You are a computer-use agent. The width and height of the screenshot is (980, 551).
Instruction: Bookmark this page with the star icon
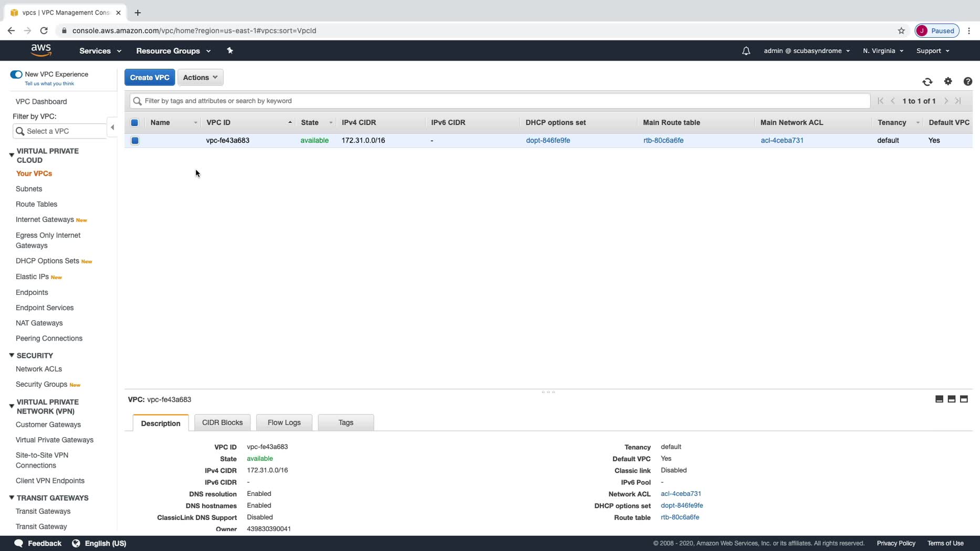pyautogui.click(x=901, y=31)
